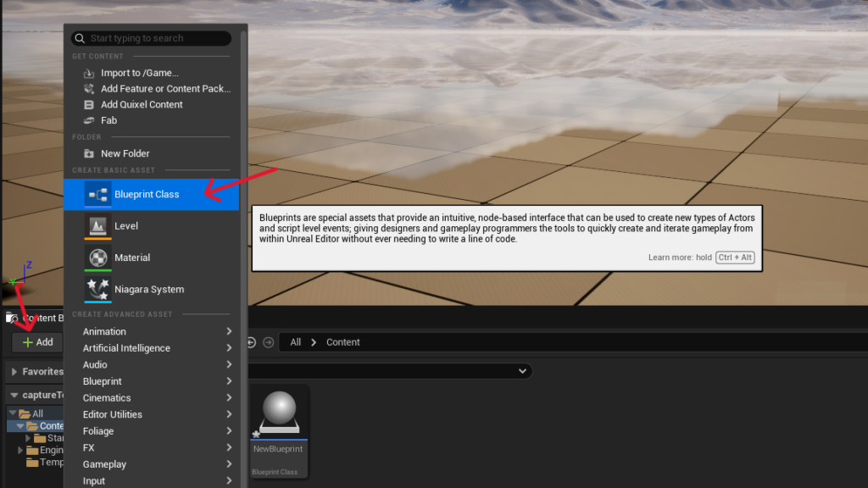Open Fab from the menu
Viewport: 868px width, 488px height.
pos(151,120)
